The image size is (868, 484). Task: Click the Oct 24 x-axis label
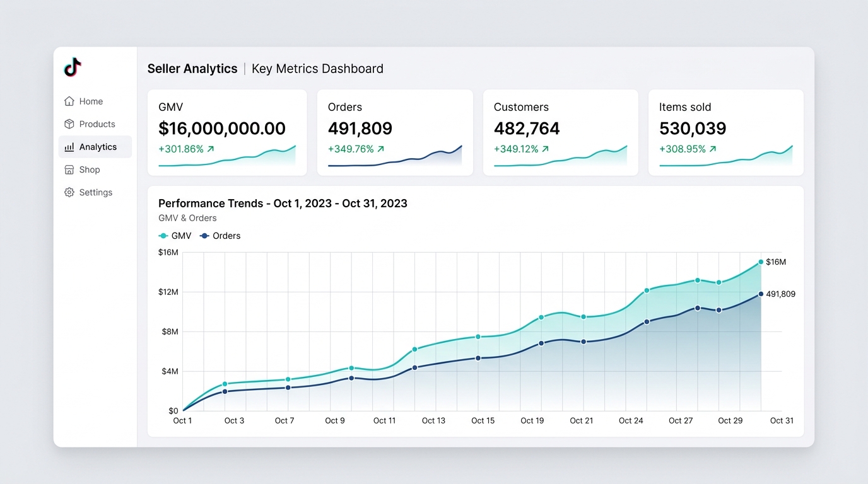(631, 420)
